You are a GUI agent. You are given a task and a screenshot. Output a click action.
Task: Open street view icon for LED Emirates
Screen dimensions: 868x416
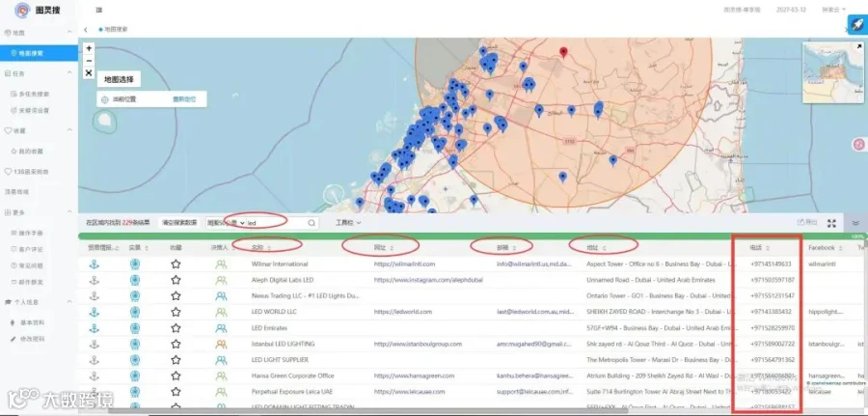point(134,328)
